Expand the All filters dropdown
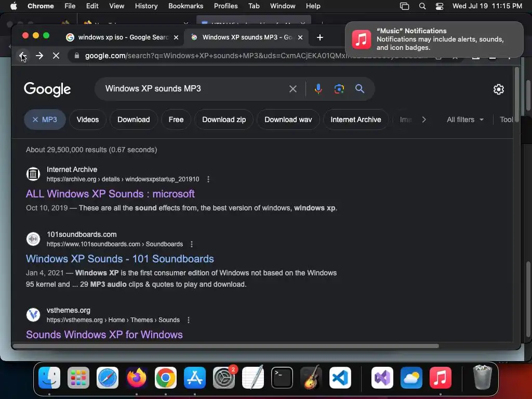Image resolution: width=532 pixels, height=399 pixels. pos(465,119)
